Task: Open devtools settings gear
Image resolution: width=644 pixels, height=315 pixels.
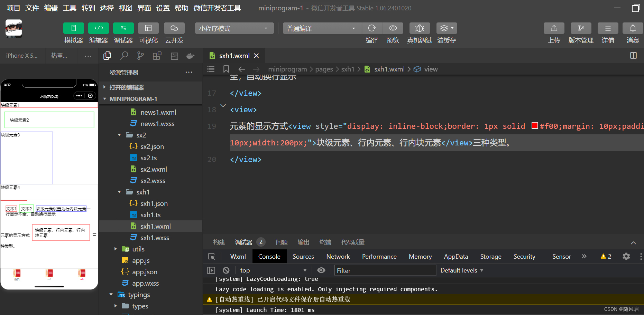Action: (x=626, y=257)
